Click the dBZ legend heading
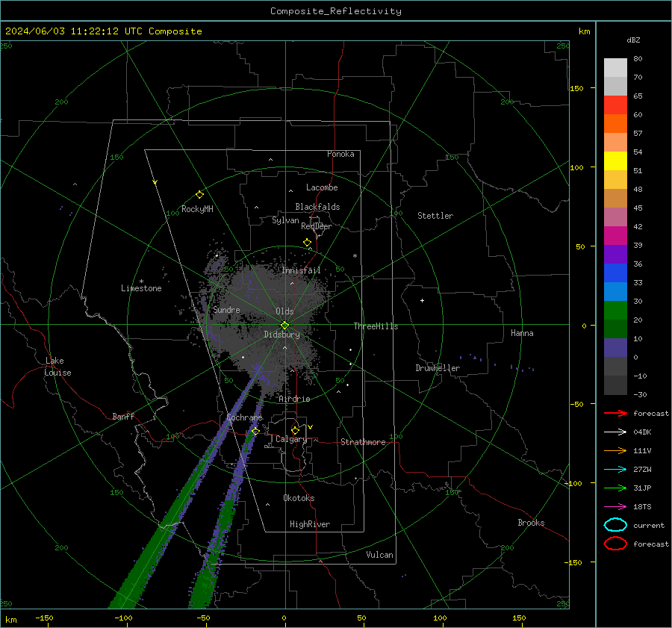The height and width of the screenshot is (628, 672). 633,40
